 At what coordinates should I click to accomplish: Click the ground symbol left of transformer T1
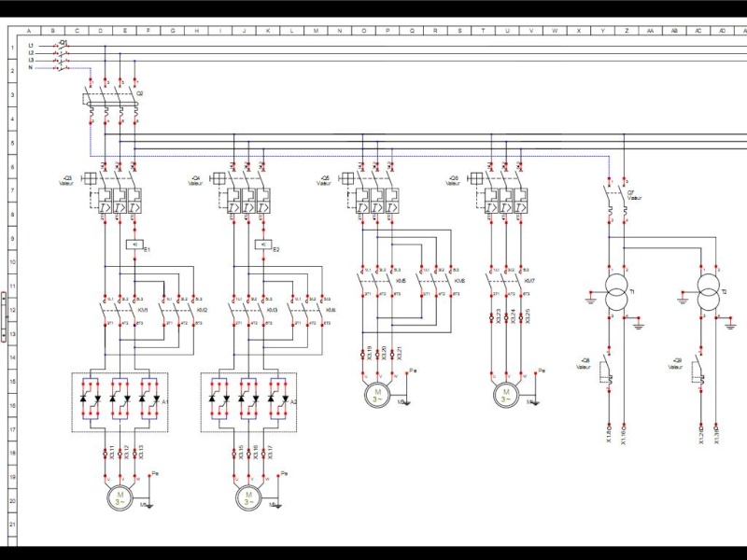pos(590,298)
